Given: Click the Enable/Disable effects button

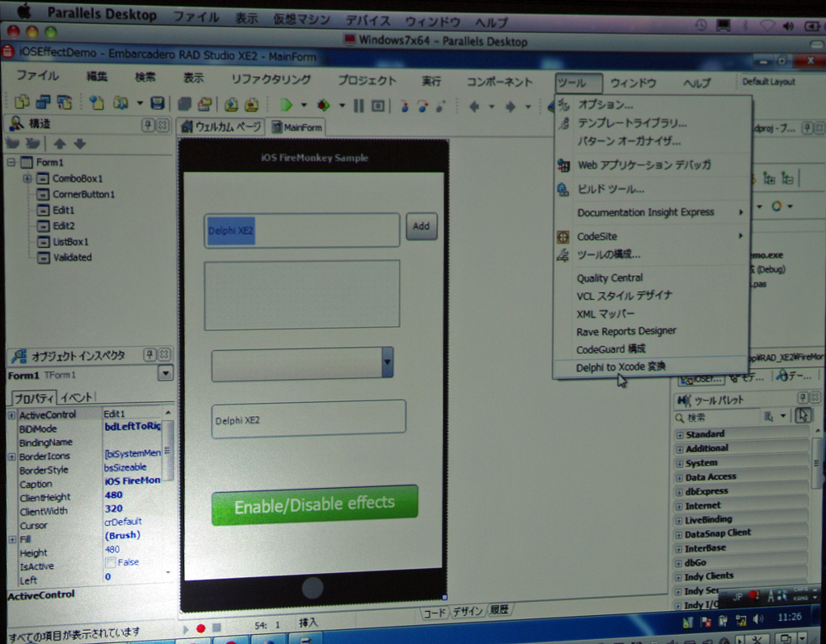Looking at the screenshot, I should coord(315,505).
